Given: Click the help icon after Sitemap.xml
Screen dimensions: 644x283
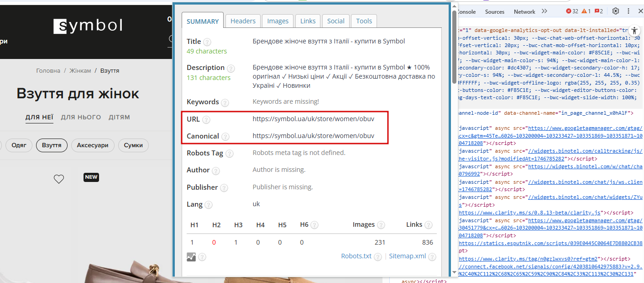Looking at the screenshot, I should click(x=432, y=257).
